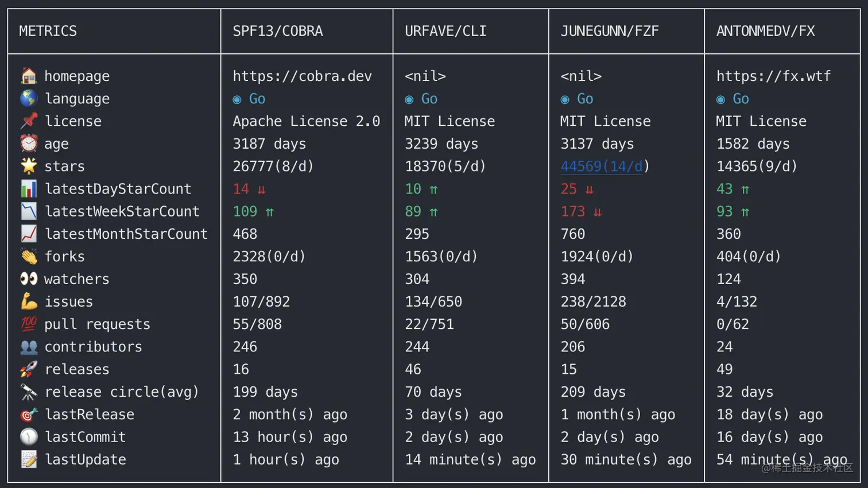Click the 30 minute(s) ago lastUpdate value

pos(626,460)
